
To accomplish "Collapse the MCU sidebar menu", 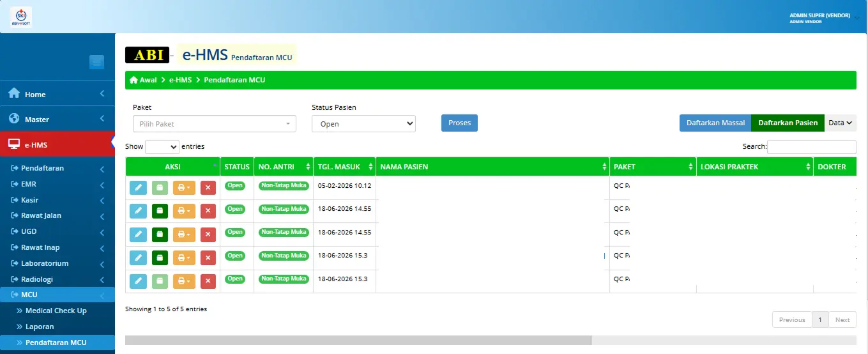I will pyautogui.click(x=57, y=295).
